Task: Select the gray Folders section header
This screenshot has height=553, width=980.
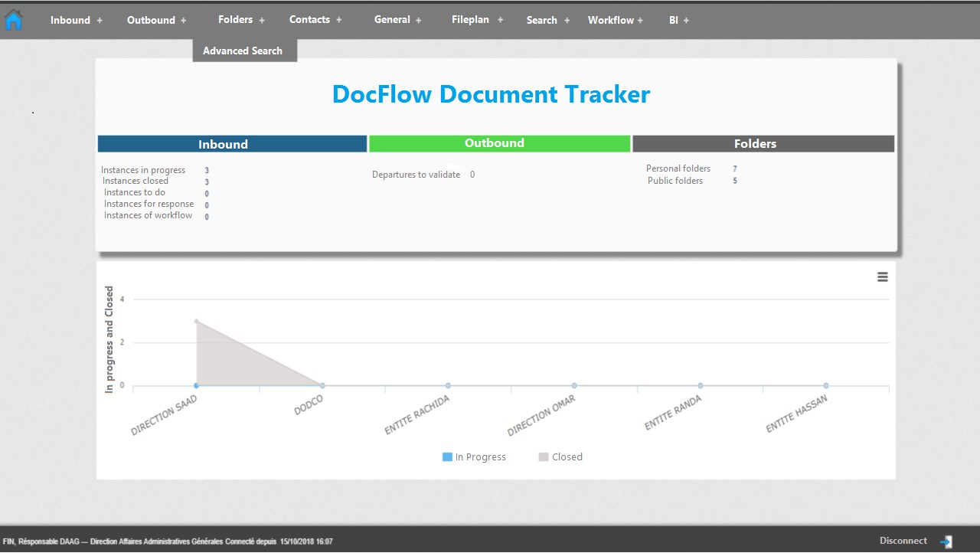Action: 763,144
